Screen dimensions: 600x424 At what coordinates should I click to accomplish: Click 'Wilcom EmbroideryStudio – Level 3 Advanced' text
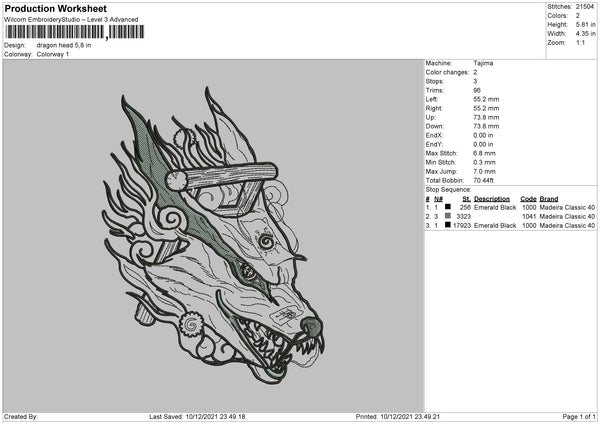[71, 20]
